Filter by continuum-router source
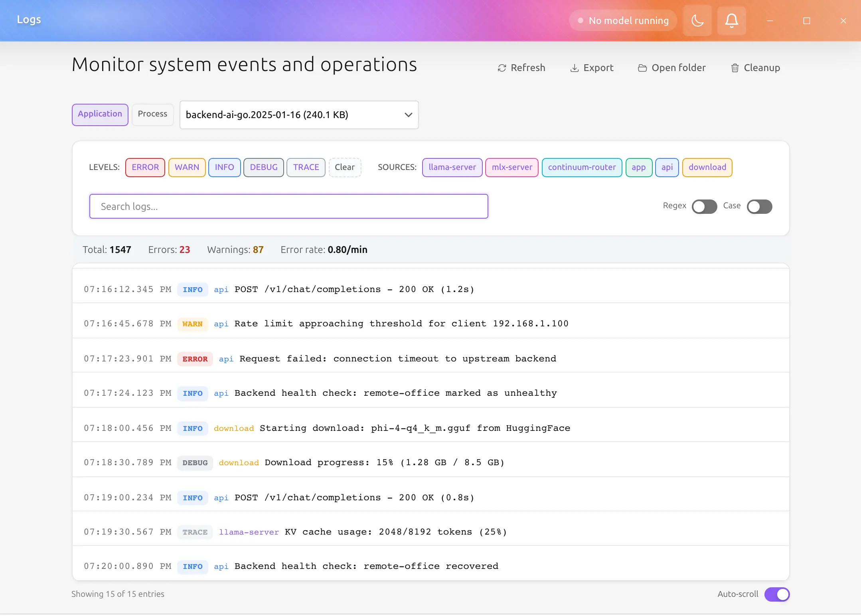This screenshot has height=616, width=861. click(582, 168)
